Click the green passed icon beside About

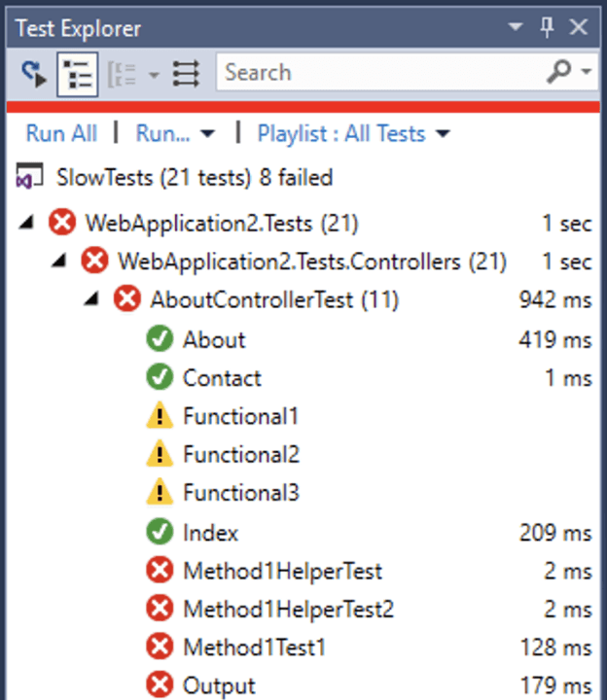click(159, 339)
